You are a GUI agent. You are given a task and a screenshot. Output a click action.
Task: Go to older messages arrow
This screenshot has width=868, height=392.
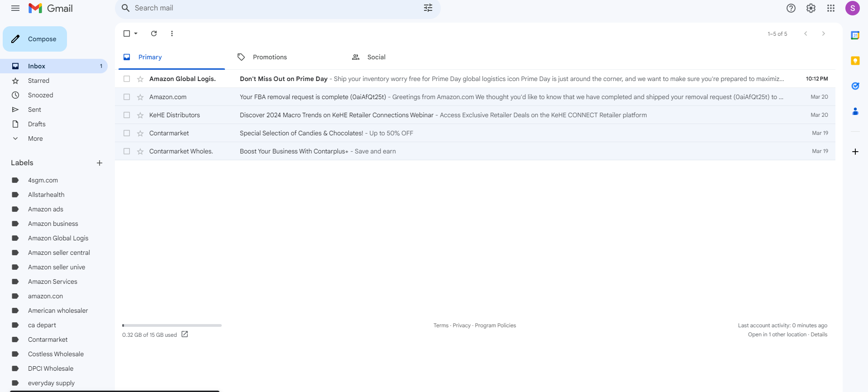824,33
